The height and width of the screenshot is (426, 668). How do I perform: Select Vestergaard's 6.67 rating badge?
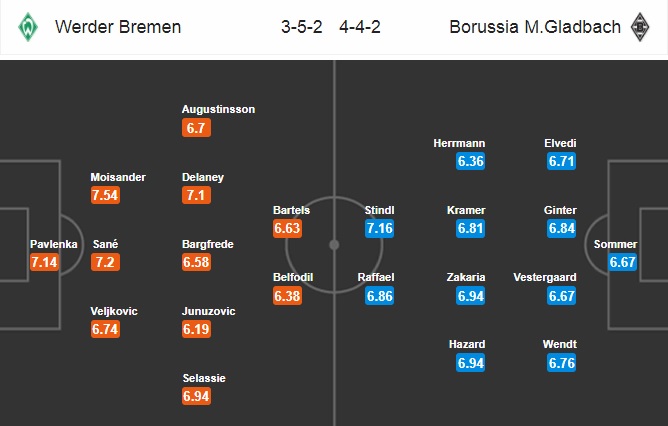(562, 296)
